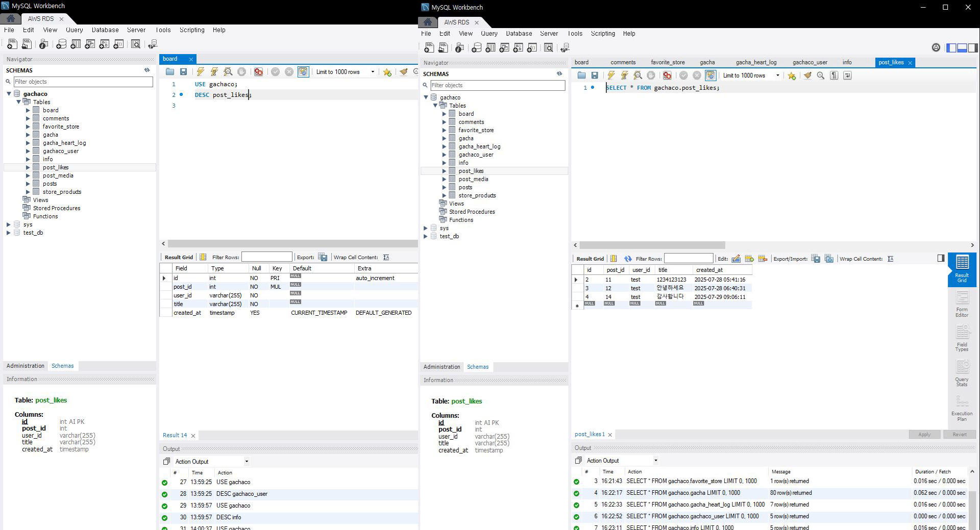
Task: Click Insert new row icon in result toolbar
Action: pyautogui.click(x=749, y=259)
